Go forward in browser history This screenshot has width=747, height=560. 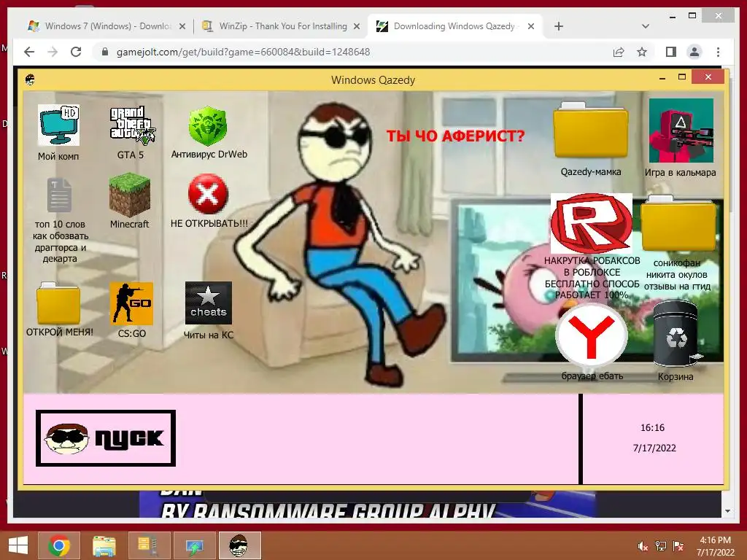53,52
